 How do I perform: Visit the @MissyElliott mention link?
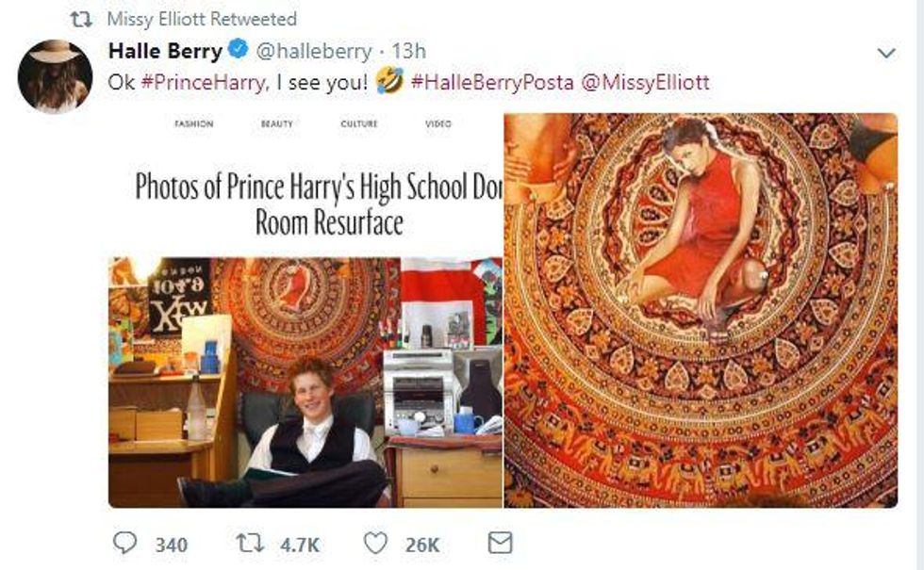[x=645, y=83]
